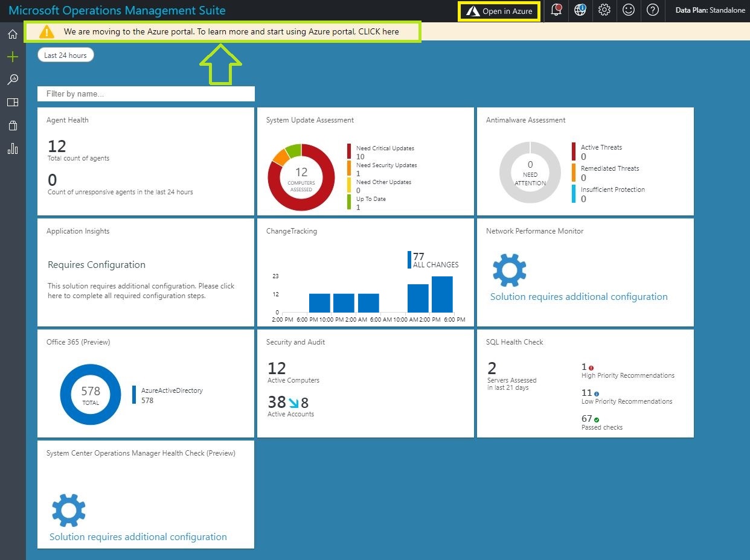The image size is (750, 560).
Task: Click the Open in Azure button
Action: tap(499, 11)
